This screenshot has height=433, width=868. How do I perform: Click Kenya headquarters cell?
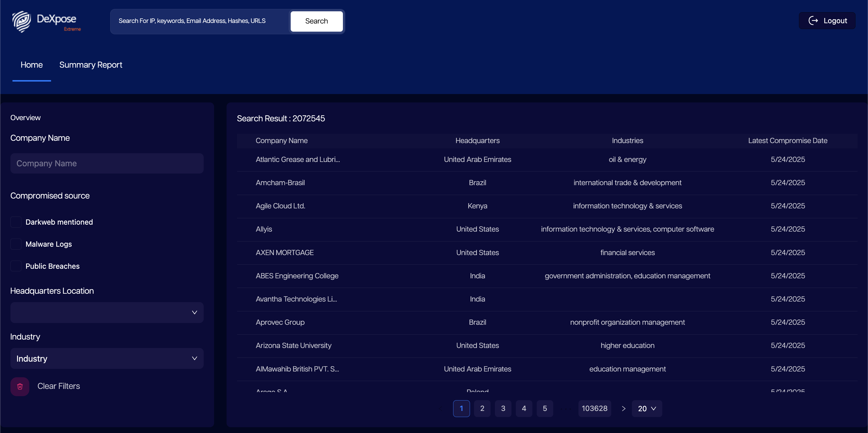tap(478, 206)
